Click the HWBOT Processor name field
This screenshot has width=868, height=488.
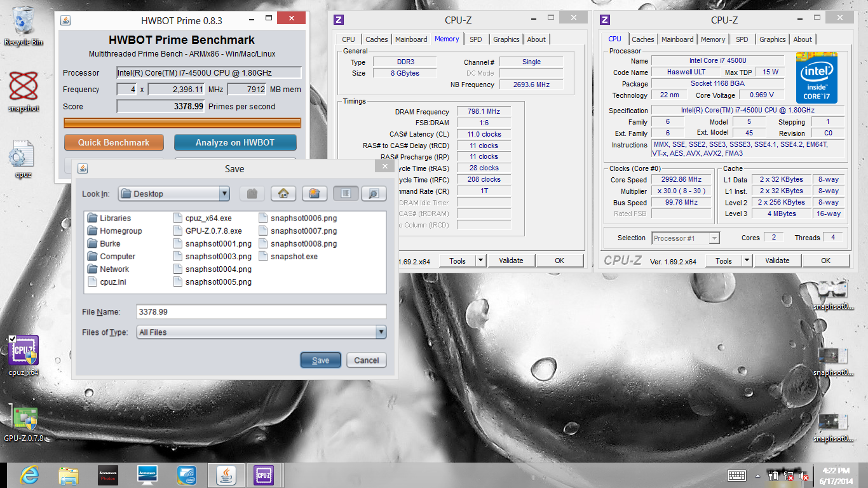pos(209,72)
